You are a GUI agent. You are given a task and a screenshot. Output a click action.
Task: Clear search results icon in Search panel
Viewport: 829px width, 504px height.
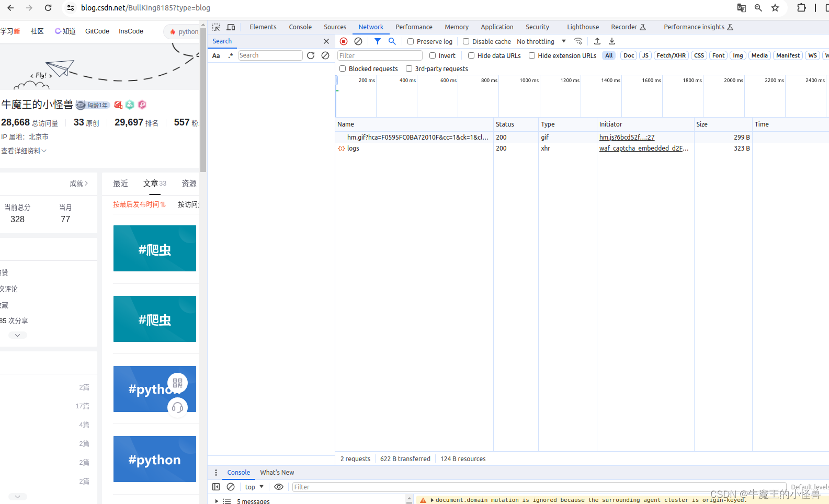click(325, 55)
